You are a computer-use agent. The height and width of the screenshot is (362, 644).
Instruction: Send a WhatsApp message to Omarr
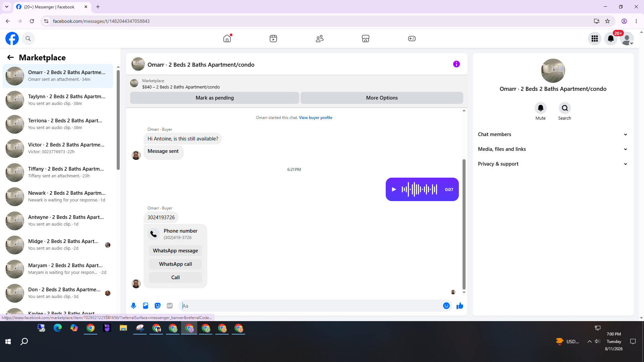[x=175, y=251]
